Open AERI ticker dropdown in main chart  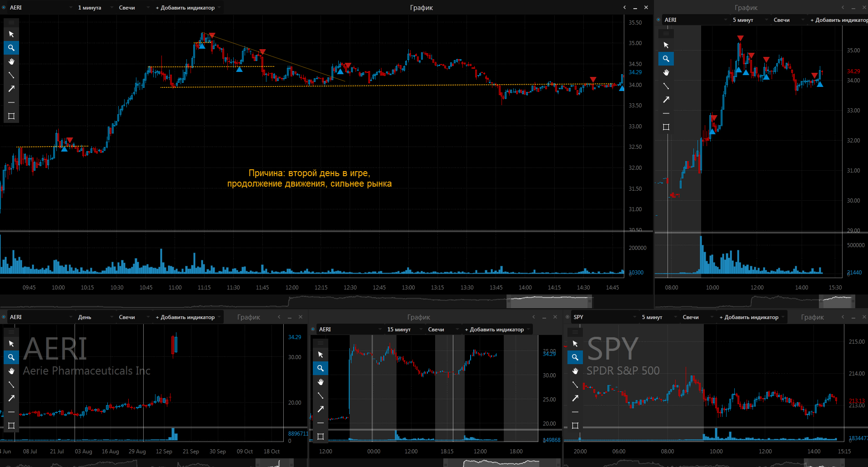pos(41,8)
